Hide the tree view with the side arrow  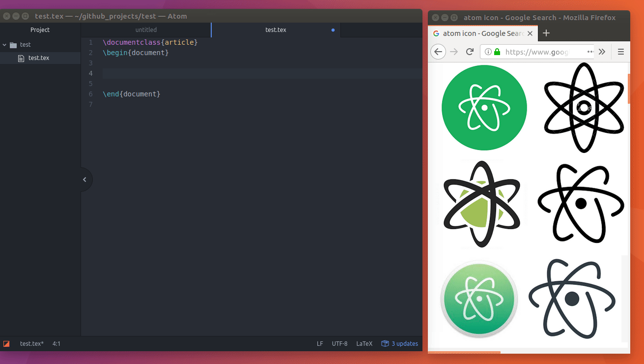tap(85, 180)
